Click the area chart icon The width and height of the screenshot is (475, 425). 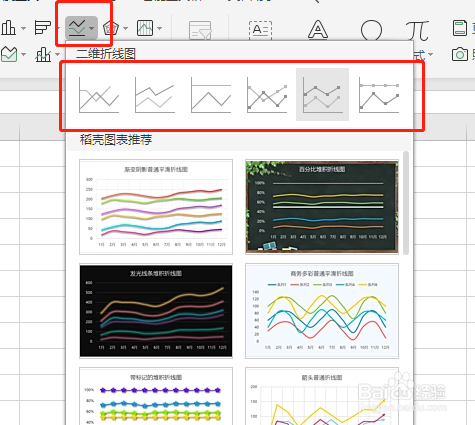[x=9, y=54]
